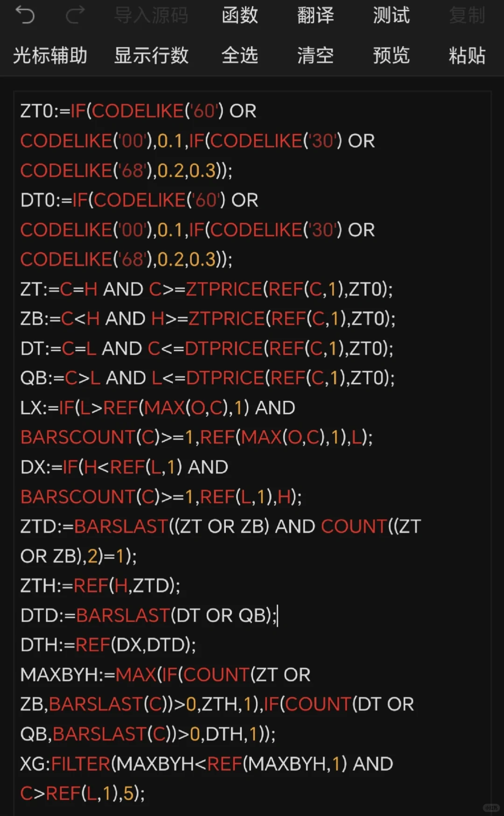Click the redo arrow icon
The height and width of the screenshot is (816, 504).
point(76,15)
